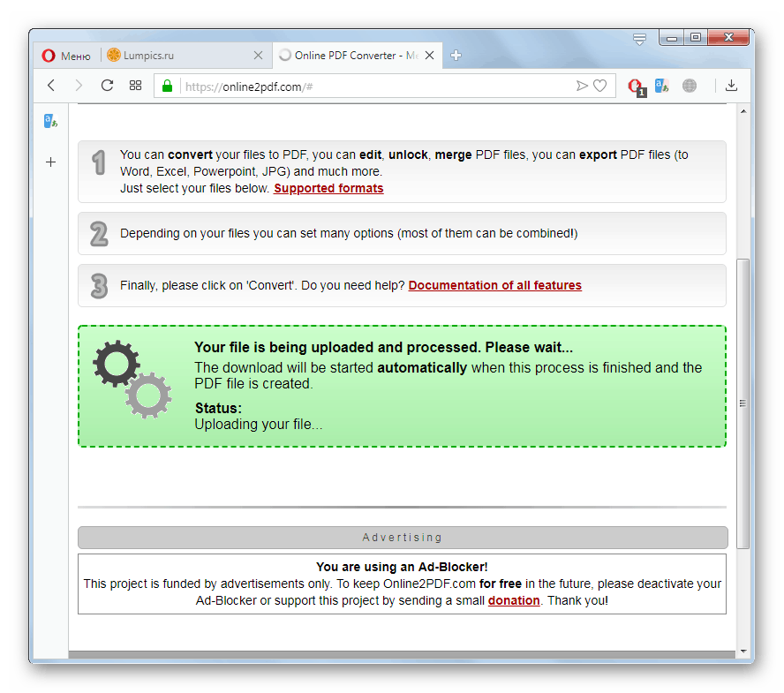Image resolution: width=784 pixels, height=693 pixels.
Task: Minimize the Opera window
Action: click(x=672, y=37)
